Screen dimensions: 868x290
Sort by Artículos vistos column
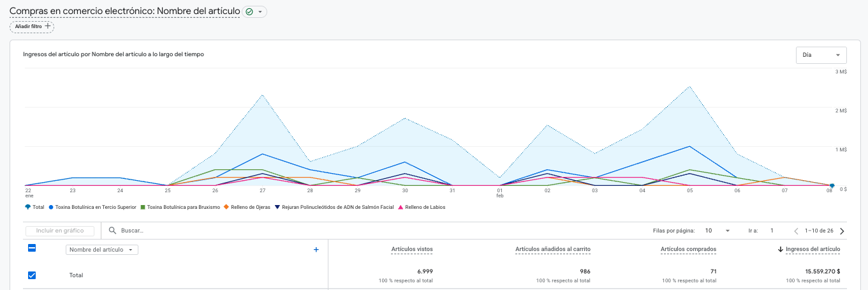click(412, 249)
